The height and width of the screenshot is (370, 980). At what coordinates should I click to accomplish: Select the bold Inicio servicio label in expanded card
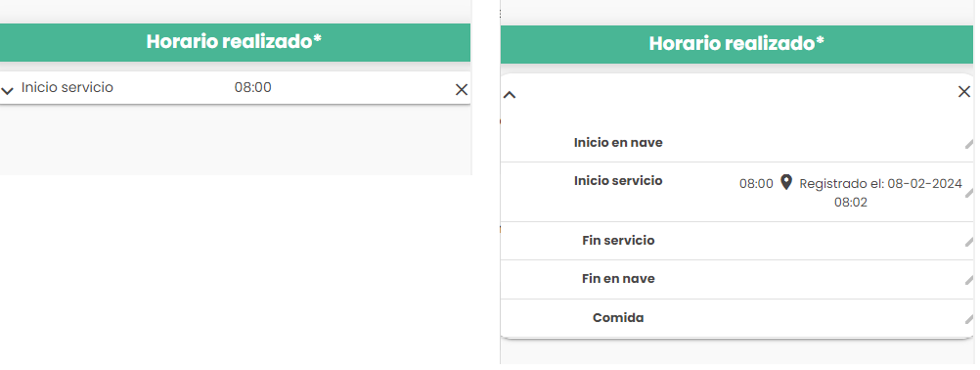618,181
